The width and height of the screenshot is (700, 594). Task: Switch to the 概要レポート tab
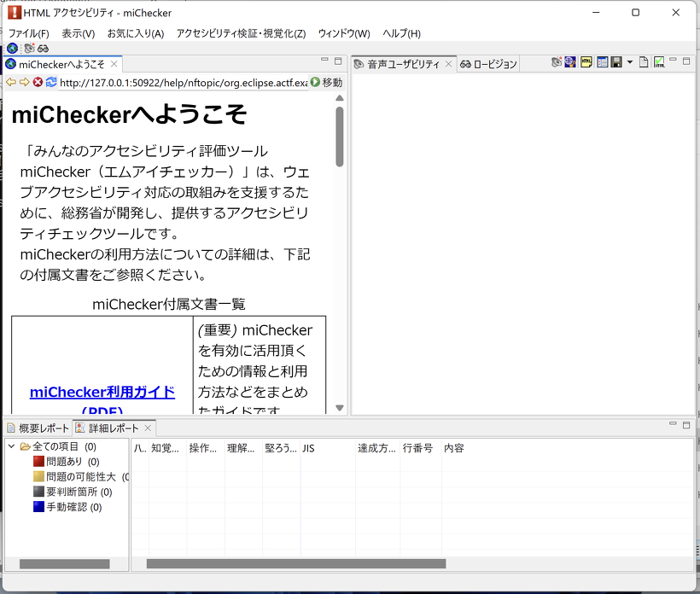[x=38, y=428]
